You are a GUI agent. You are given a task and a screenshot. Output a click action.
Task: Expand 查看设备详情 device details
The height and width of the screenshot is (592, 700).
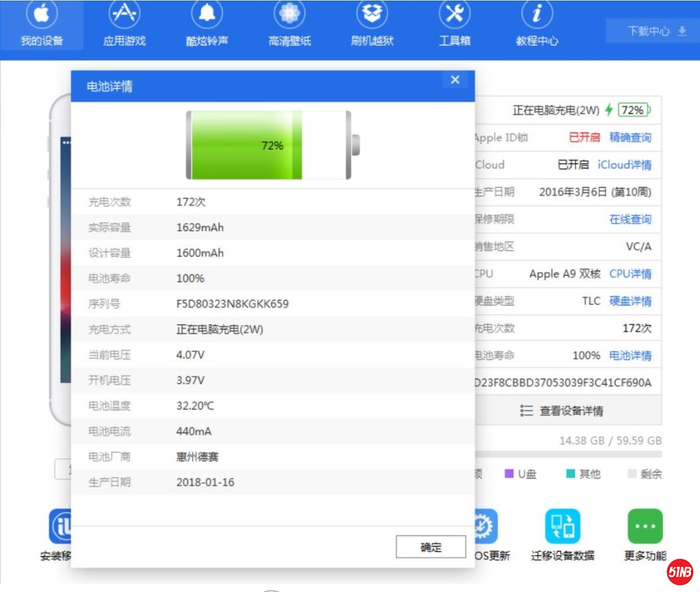[x=562, y=411]
